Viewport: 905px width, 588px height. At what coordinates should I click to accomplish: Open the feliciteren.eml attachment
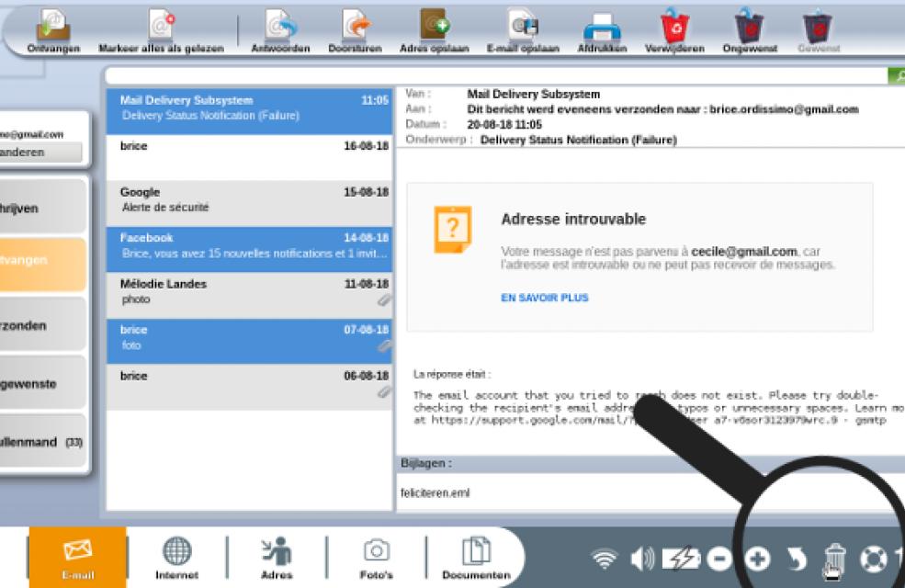click(436, 492)
